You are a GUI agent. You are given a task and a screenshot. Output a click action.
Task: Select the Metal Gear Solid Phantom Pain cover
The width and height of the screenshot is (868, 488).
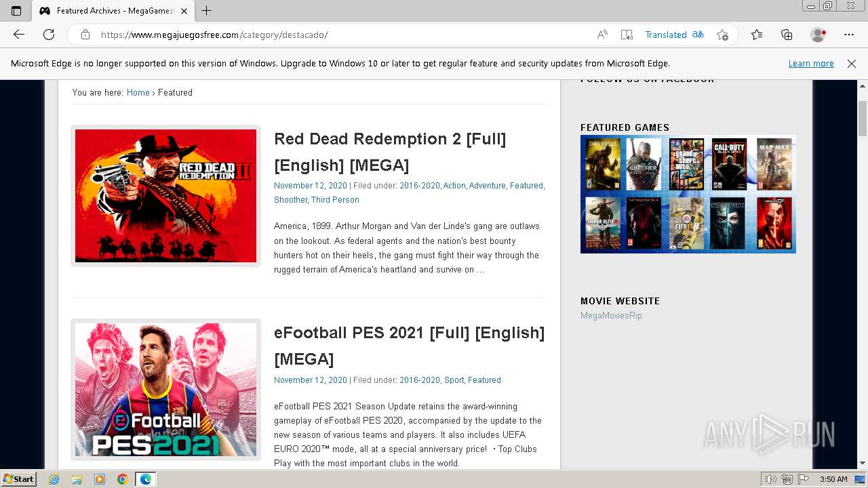[644, 223]
